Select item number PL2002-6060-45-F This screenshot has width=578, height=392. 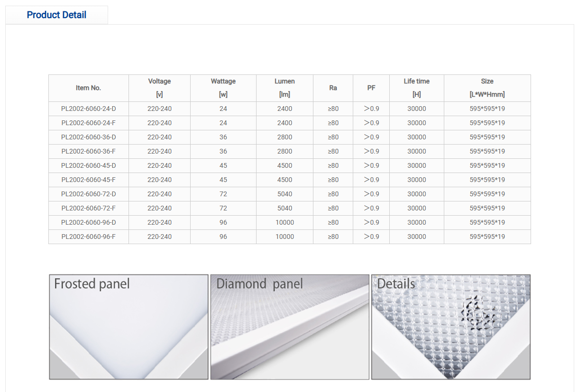pos(89,180)
